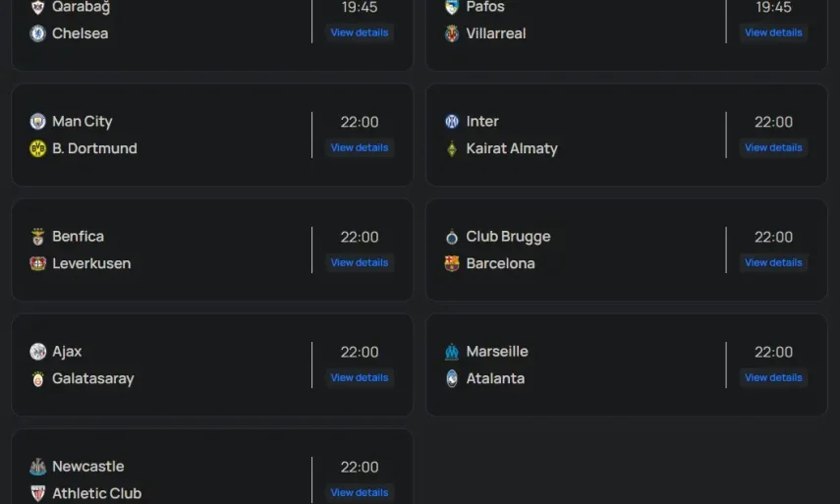View details for Club Brugge vs Barcelona
Image resolution: width=840 pixels, height=504 pixels.
pyautogui.click(x=773, y=262)
